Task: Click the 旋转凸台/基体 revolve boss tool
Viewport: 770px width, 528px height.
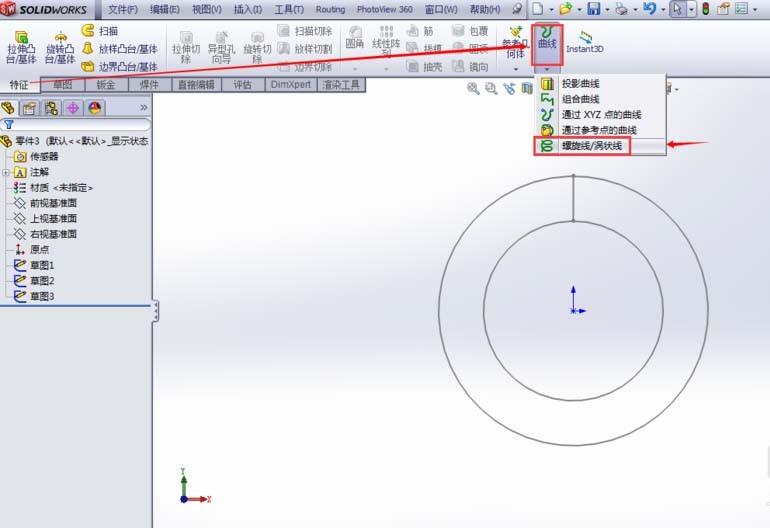Action: click(60, 47)
